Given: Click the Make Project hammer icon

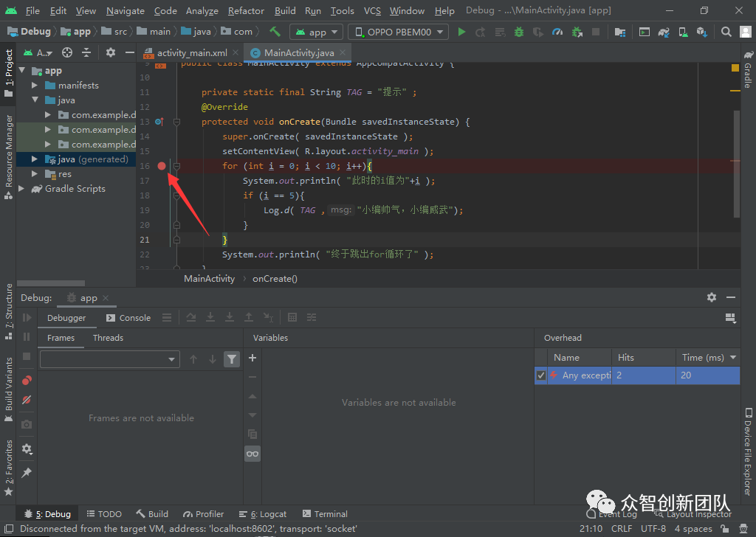Looking at the screenshot, I should point(275,32).
